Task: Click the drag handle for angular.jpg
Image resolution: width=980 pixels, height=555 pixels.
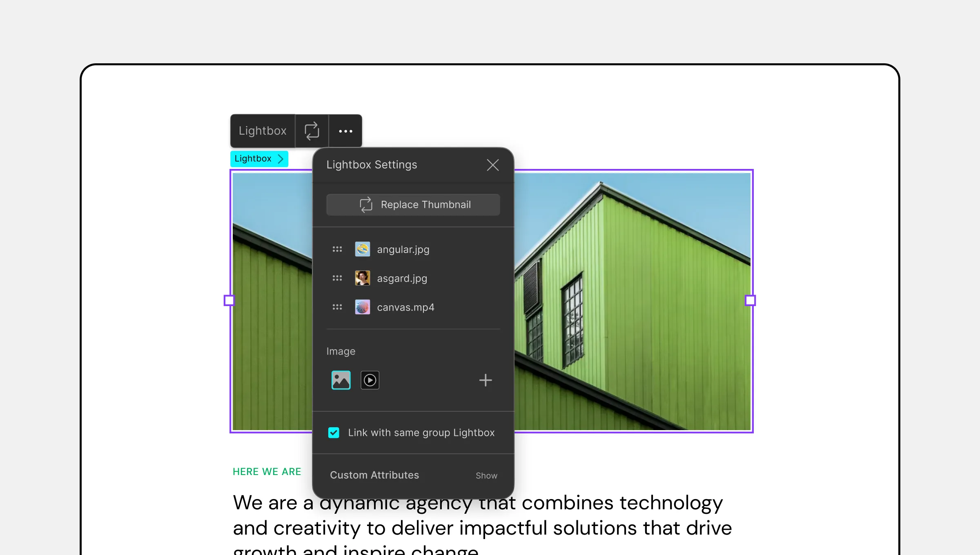Action: (337, 249)
